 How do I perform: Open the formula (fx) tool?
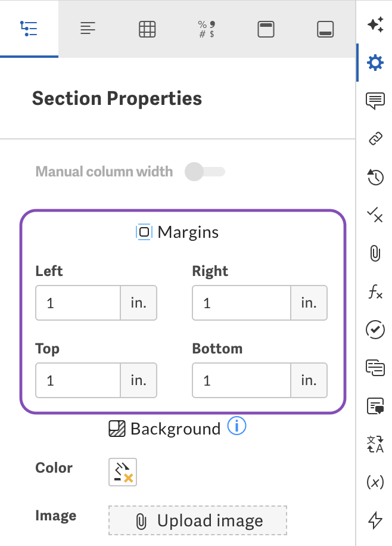(375, 292)
